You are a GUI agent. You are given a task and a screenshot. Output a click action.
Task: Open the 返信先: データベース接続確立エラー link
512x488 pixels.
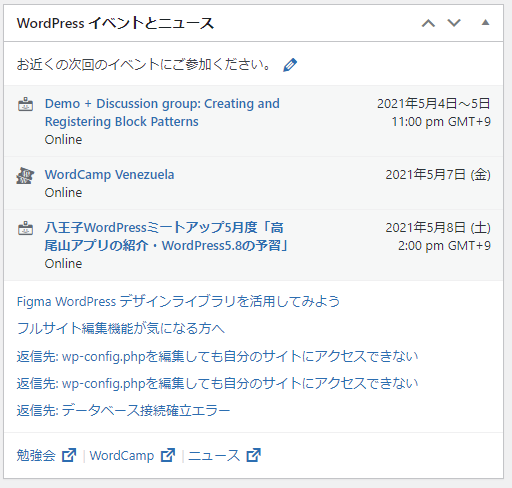(123, 410)
